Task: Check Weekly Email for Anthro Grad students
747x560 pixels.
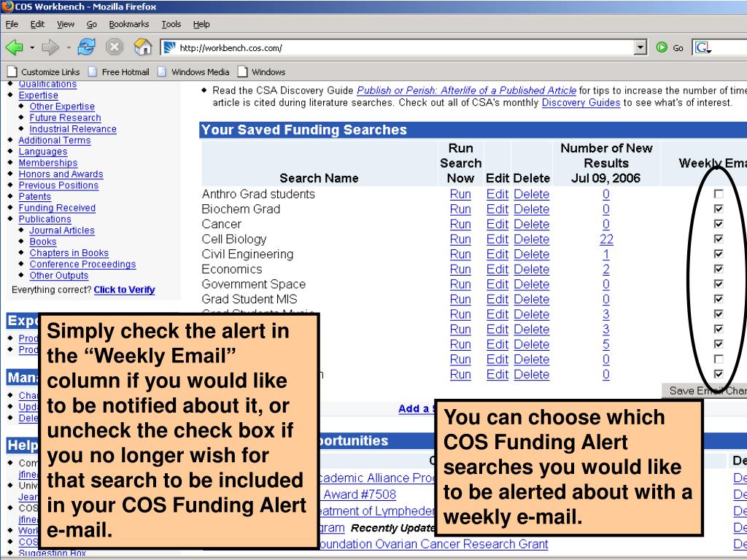Action: tap(719, 194)
